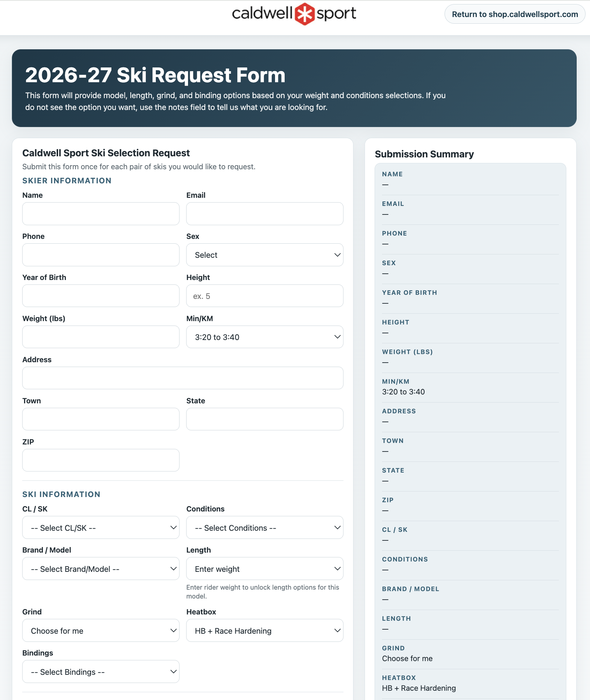Focus the Height input field
The image size is (590, 700).
265,296
